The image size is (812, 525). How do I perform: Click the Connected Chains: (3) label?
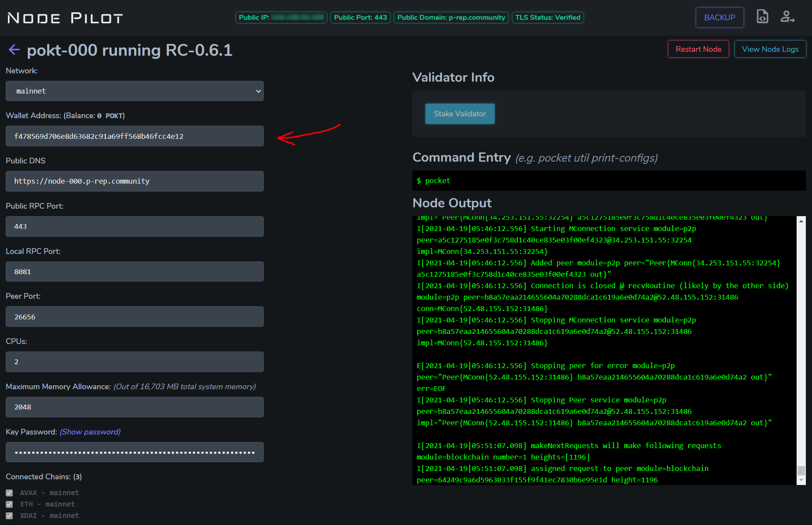point(44,477)
